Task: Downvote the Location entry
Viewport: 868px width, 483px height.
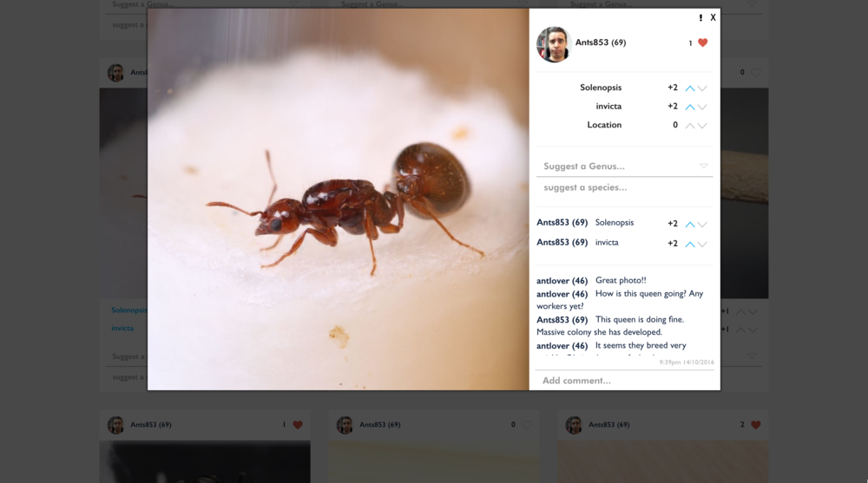Action: click(702, 126)
